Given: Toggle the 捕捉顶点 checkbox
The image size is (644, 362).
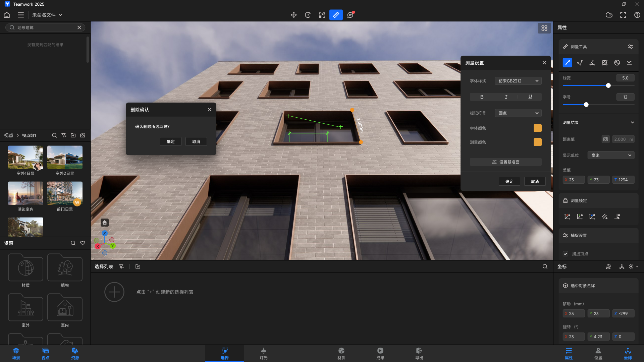Looking at the screenshot, I should (x=566, y=254).
